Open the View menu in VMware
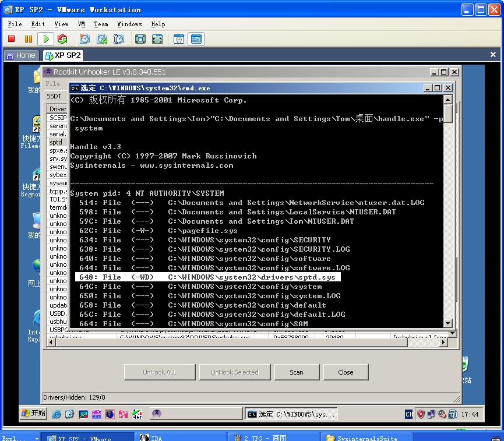 tap(61, 24)
